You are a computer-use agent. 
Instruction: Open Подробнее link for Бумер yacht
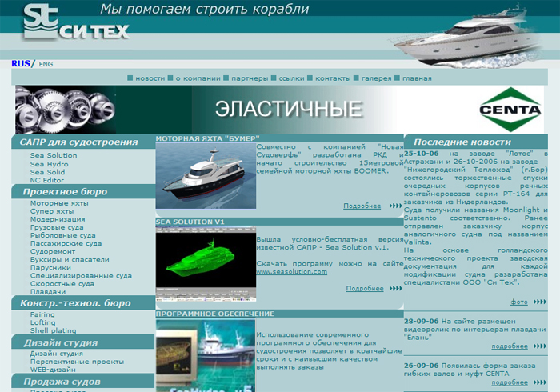pos(362,206)
